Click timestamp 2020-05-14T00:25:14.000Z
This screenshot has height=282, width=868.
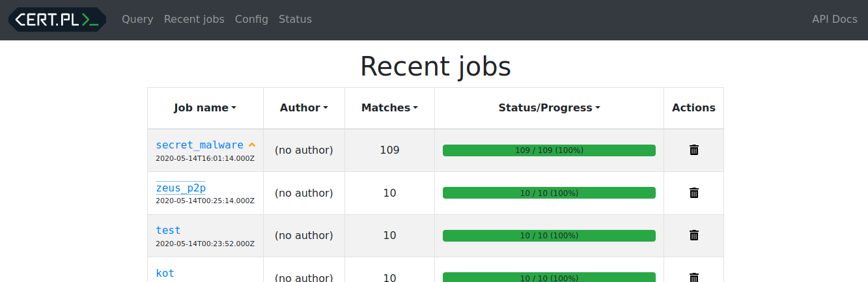(x=205, y=201)
